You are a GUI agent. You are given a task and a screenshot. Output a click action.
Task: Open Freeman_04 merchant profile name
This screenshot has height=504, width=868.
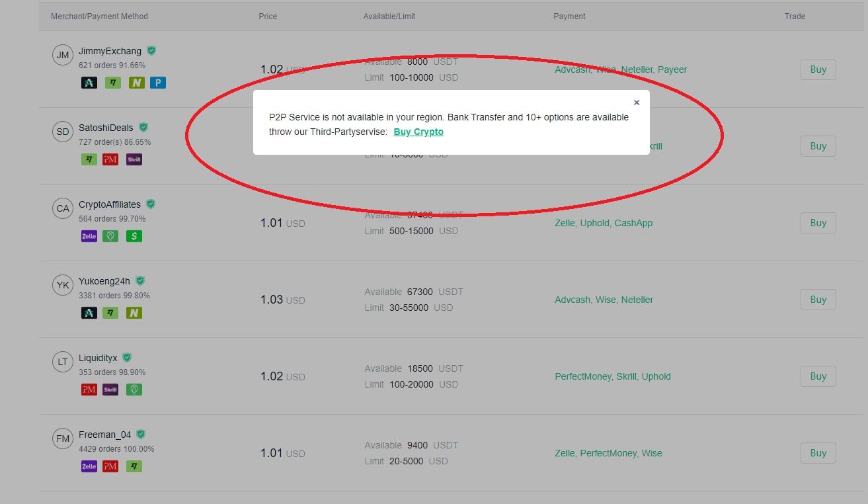(x=105, y=435)
